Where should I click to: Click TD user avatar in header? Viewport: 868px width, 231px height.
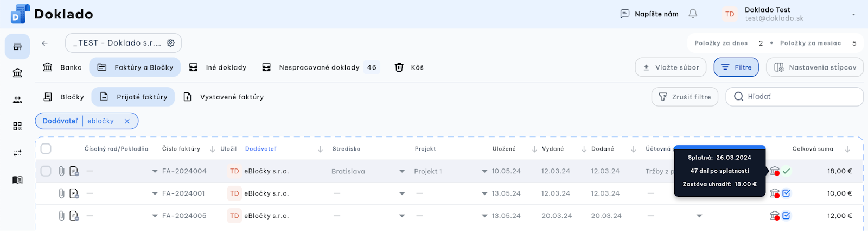(730, 14)
